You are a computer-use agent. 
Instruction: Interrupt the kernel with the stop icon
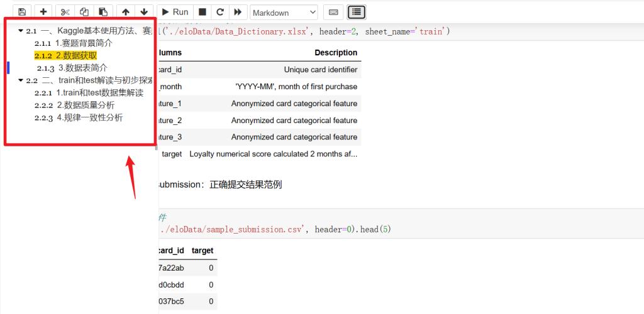point(202,12)
